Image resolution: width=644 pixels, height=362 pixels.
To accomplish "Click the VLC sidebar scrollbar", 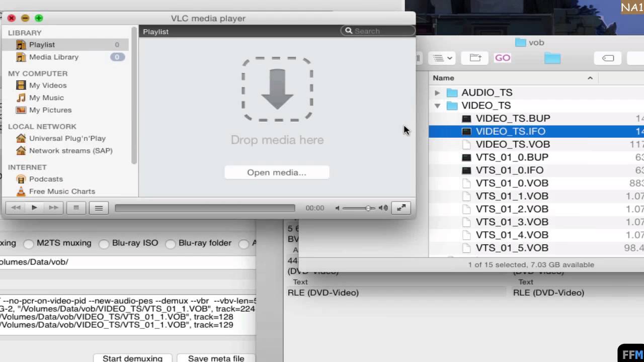I will click(134, 96).
